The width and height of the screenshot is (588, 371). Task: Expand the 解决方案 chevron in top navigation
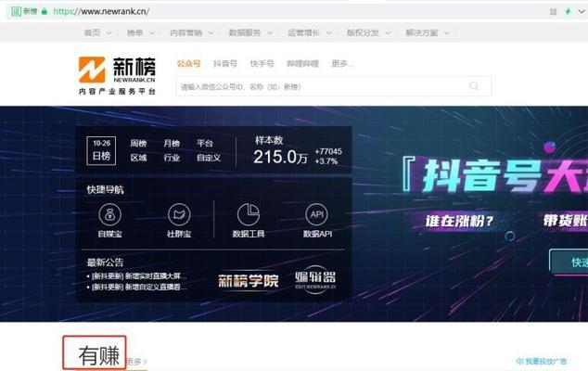click(x=447, y=33)
